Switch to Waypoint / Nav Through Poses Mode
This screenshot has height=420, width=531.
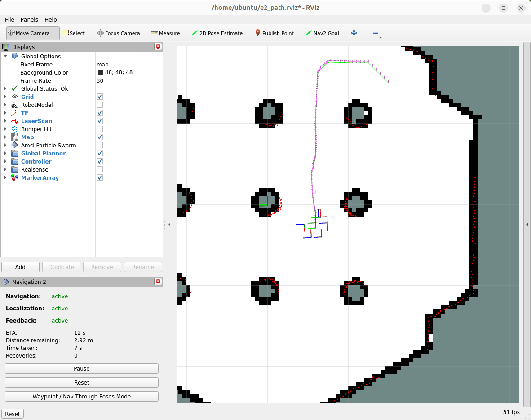82,396
